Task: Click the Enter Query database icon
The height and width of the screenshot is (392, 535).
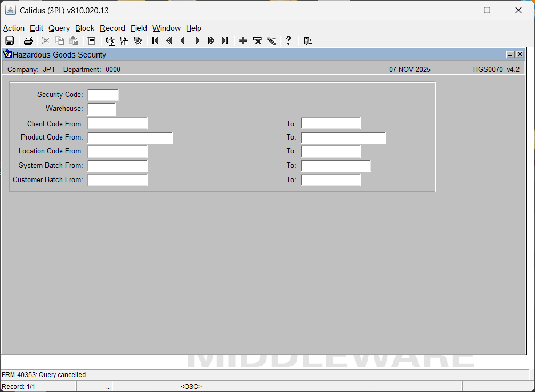Action: pos(110,41)
